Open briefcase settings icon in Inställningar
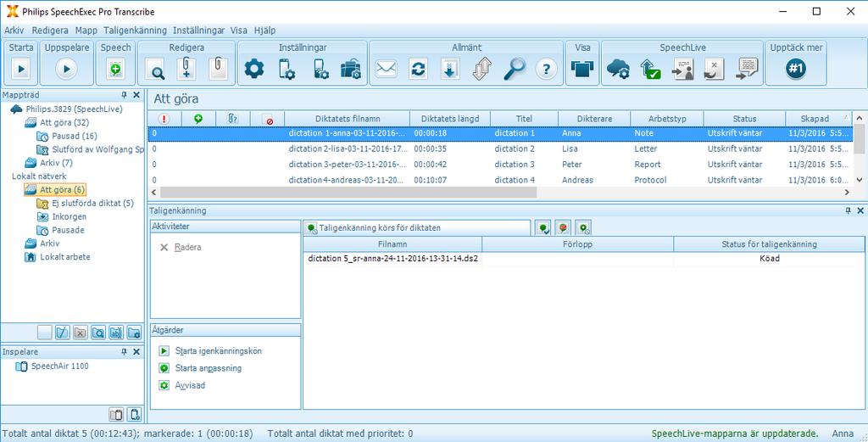 pyautogui.click(x=351, y=70)
